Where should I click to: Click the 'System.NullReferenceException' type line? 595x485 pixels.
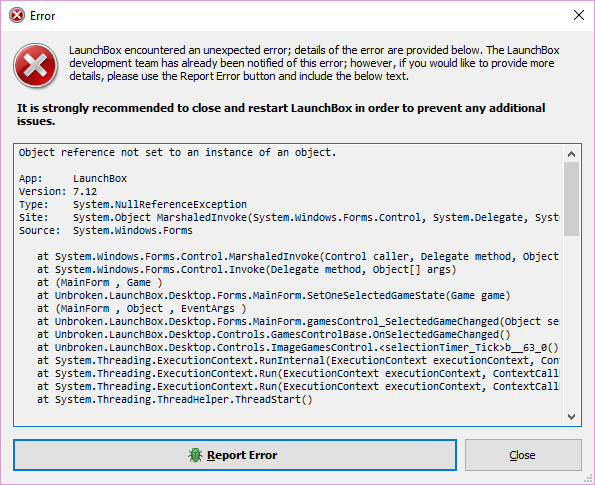(133, 204)
